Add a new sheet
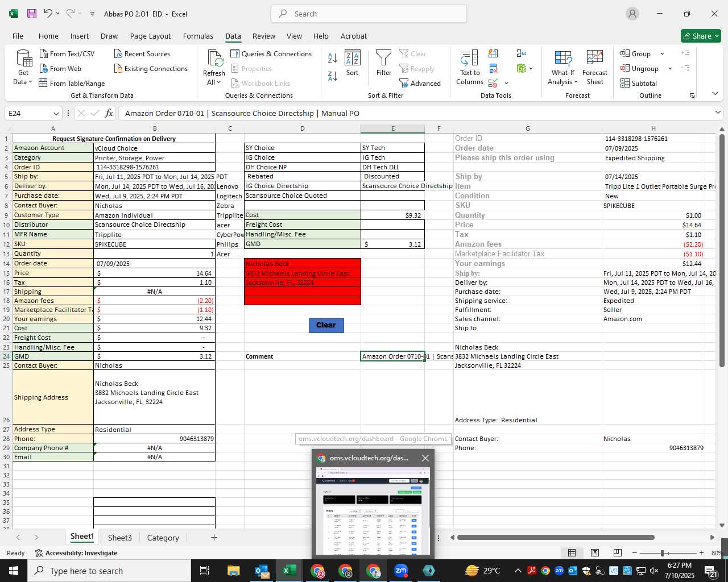This screenshot has width=728, height=582. click(x=214, y=537)
